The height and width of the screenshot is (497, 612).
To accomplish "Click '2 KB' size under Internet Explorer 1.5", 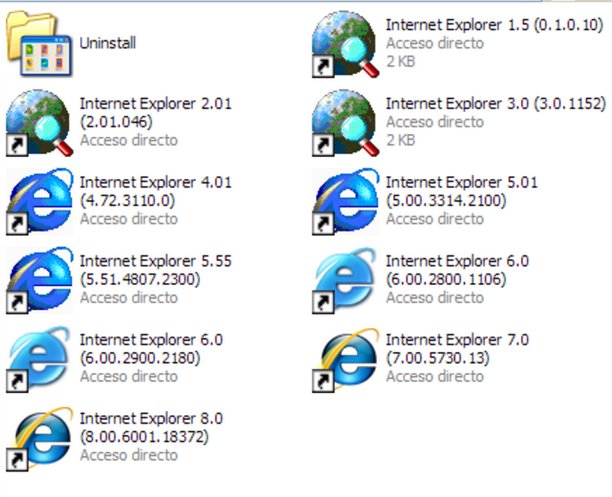I will click(400, 61).
